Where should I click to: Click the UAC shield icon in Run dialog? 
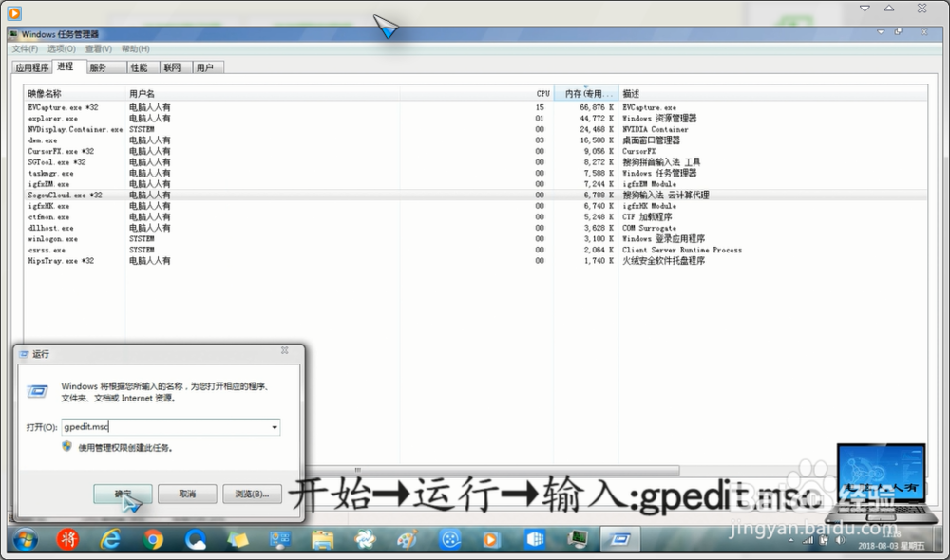[x=66, y=447]
